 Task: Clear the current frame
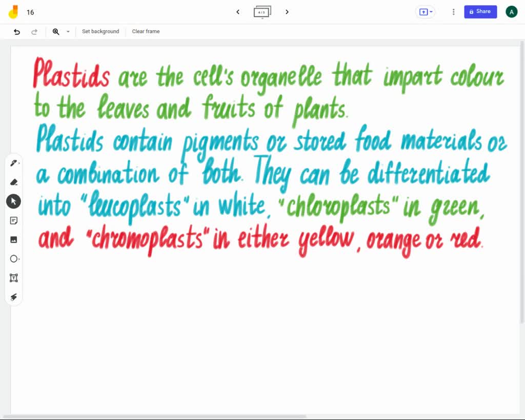point(146,31)
